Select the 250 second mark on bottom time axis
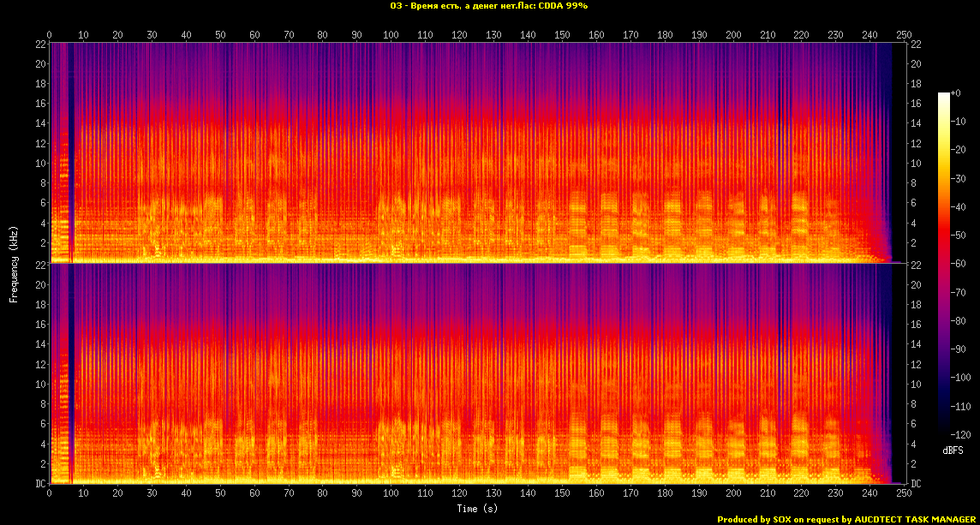The height and width of the screenshot is (525, 980). (904, 494)
